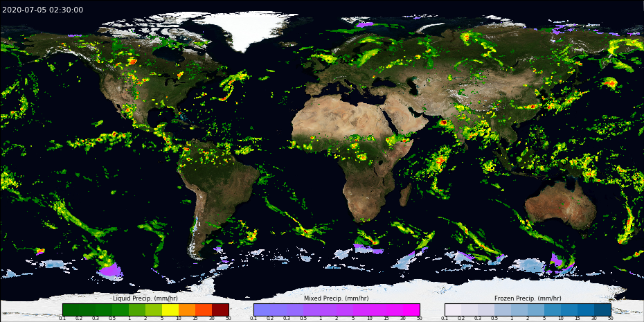Select the yellow-green 2–5 swatch in Liquid colorbar
Image resolution: width=644 pixels, height=322 pixels.
(154, 310)
